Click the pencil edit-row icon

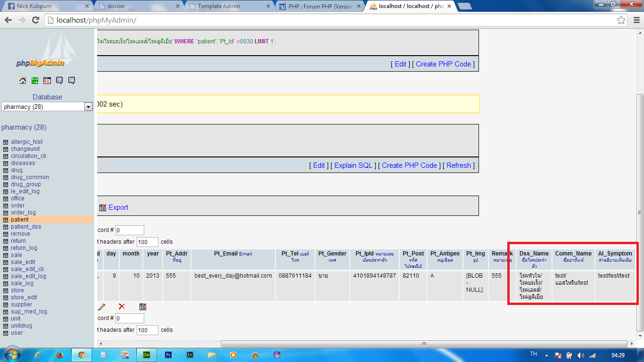tap(102, 307)
